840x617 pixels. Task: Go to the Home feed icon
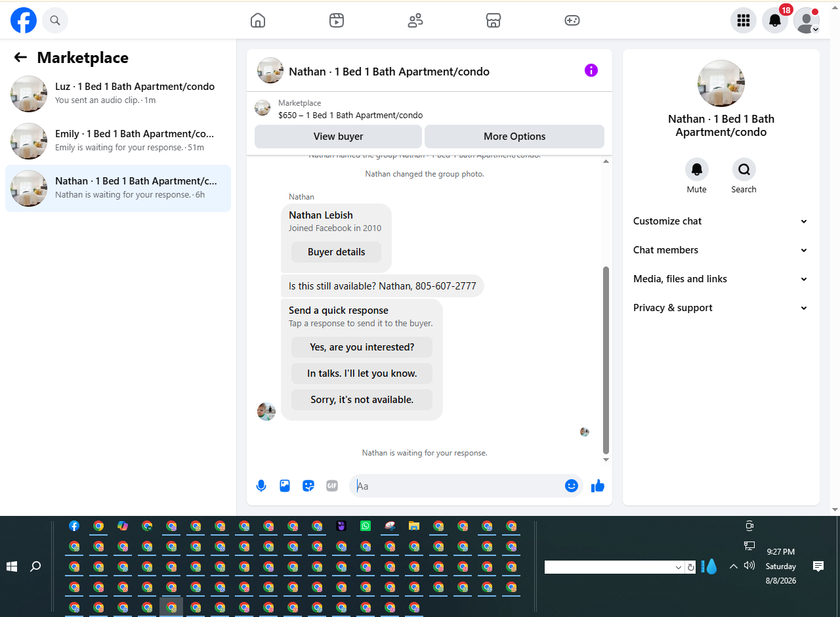(258, 20)
